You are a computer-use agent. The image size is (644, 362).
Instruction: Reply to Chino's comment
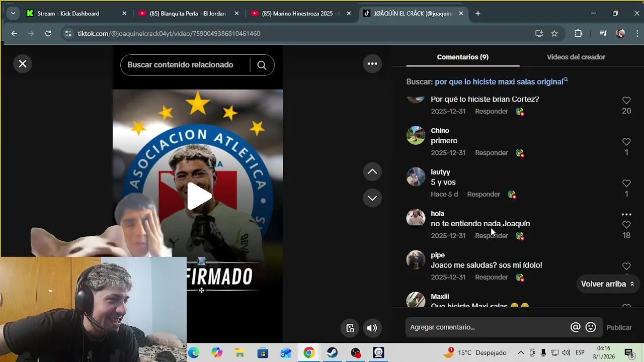(x=492, y=153)
